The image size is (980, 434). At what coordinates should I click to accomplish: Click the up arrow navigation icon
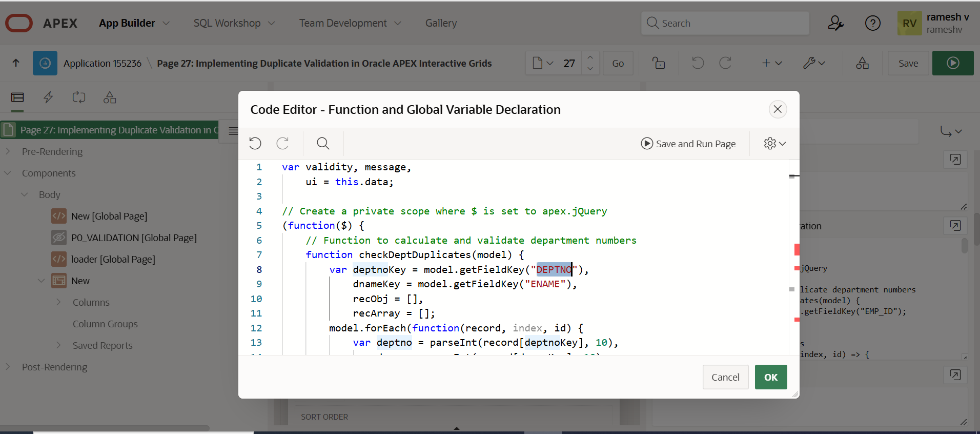point(16,63)
